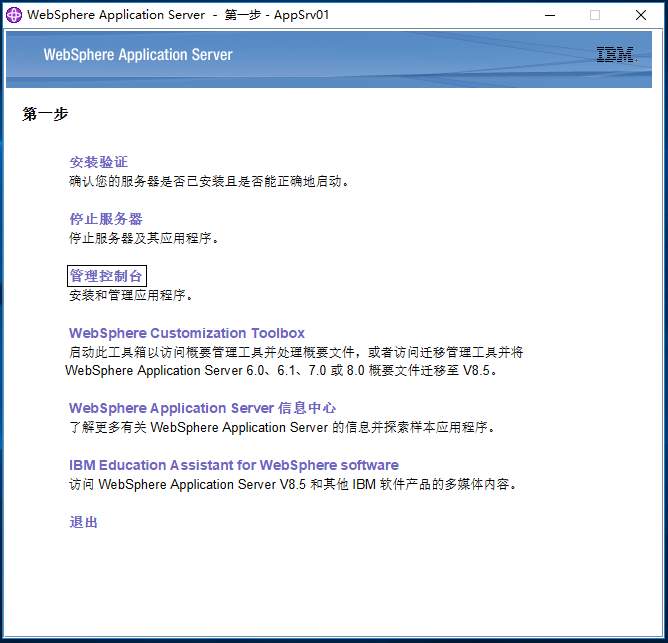Viewport: 668px width, 643px height.
Task: Open the 安装验证 link
Action: (98, 162)
